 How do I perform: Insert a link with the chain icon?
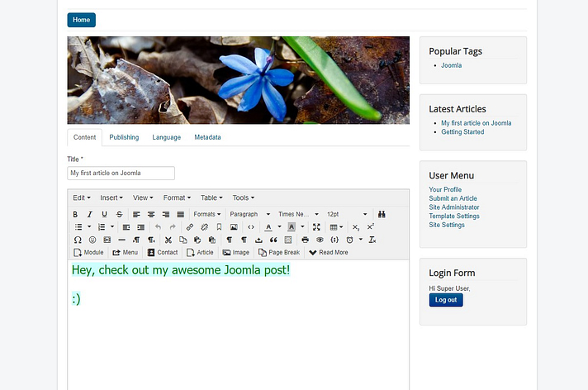tap(190, 227)
